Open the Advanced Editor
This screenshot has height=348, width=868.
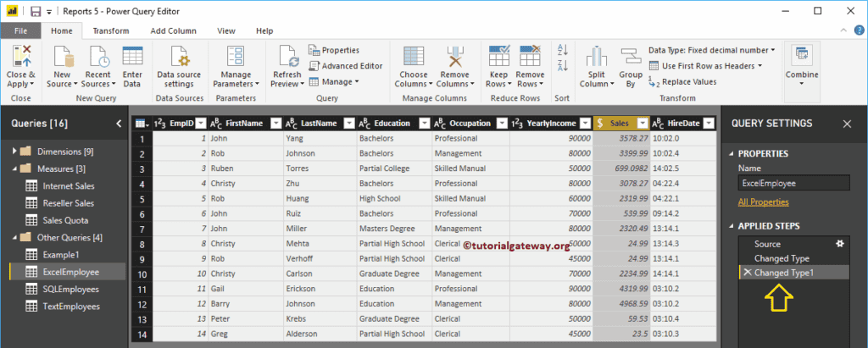coord(346,66)
